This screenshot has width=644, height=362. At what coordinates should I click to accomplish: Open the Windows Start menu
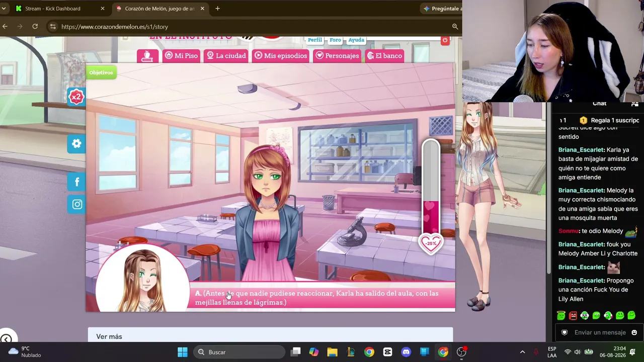click(x=183, y=352)
